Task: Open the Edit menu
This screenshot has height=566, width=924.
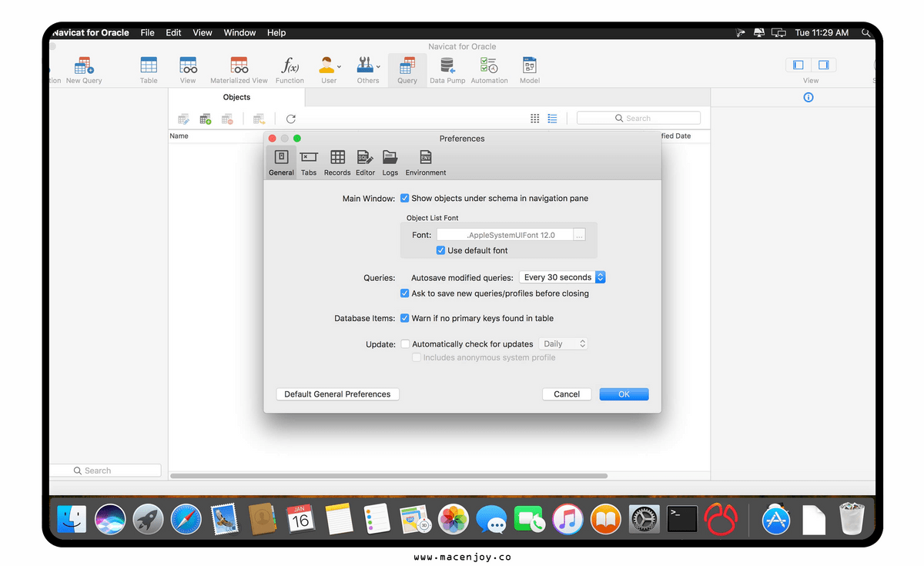Action: point(174,32)
